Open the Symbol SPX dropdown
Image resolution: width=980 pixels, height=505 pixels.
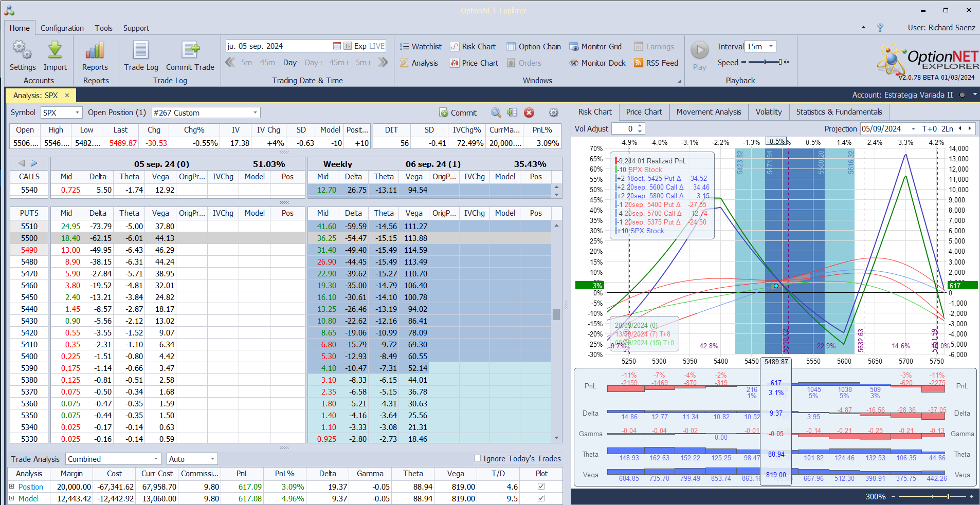(78, 113)
